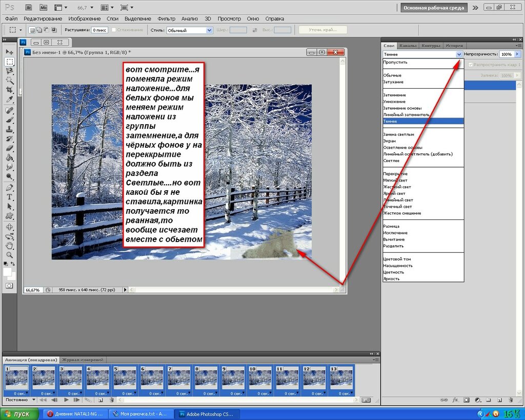The image size is (525, 420).
Task: Choose Умножение blend mode from list
Action: [394, 102]
